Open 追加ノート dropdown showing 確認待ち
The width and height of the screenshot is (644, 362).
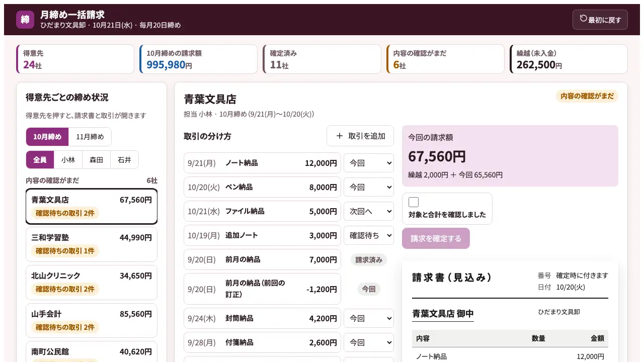(x=369, y=235)
